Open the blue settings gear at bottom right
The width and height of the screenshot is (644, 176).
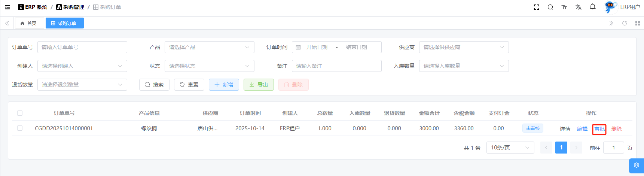point(636,165)
